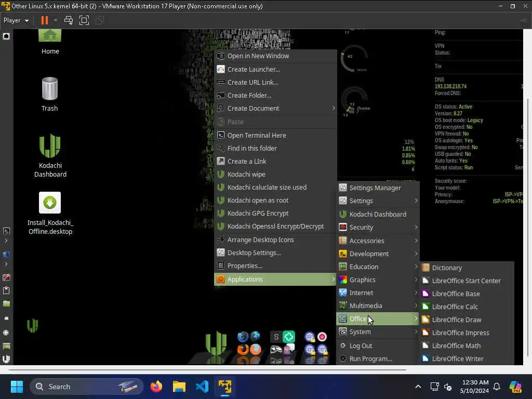532x399 pixels.
Task: Click the Windows taskbar Search box
Action: (87, 387)
